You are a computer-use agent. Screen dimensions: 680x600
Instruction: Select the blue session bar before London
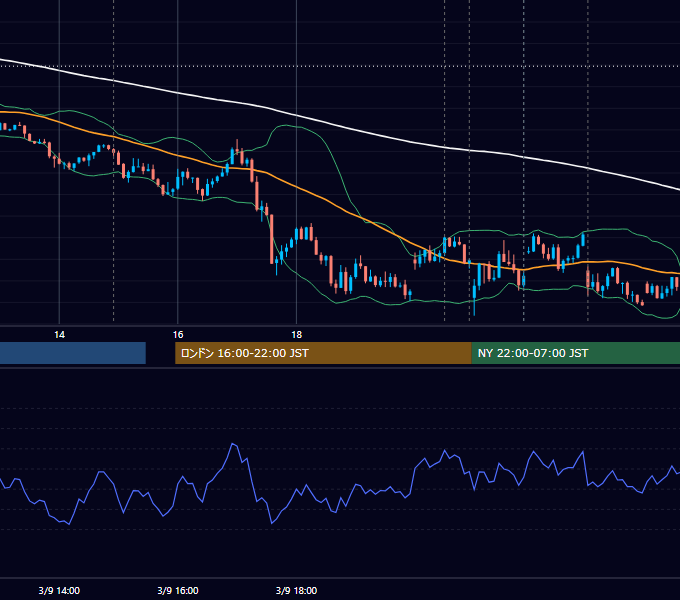(x=73, y=353)
